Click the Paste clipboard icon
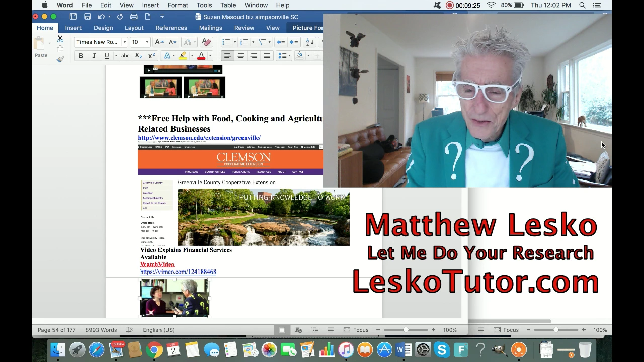The image size is (644, 362). tap(39, 44)
